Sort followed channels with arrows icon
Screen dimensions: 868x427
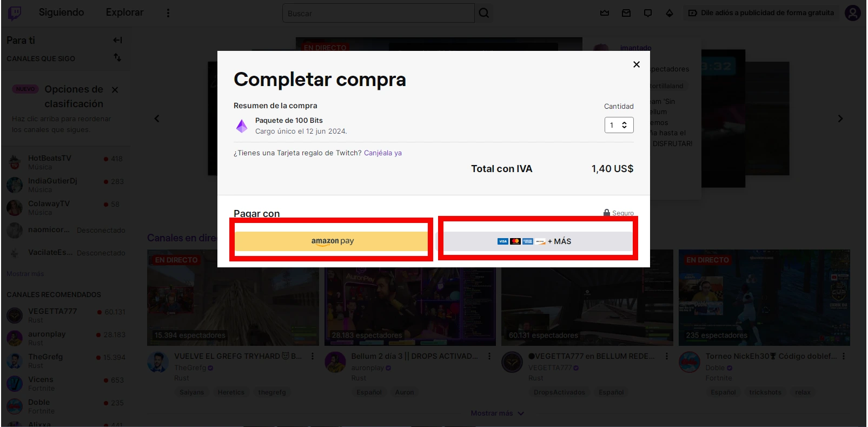[117, 57]
